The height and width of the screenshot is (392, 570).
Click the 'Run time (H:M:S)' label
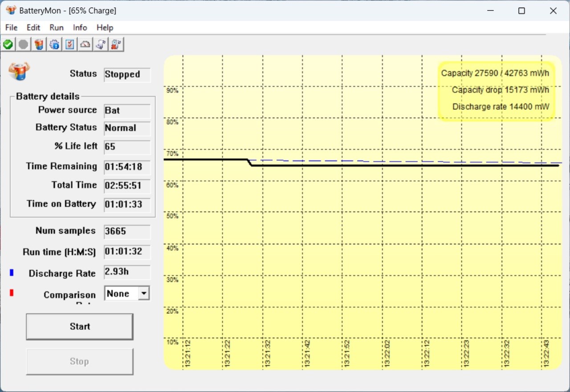pos(59,252)
